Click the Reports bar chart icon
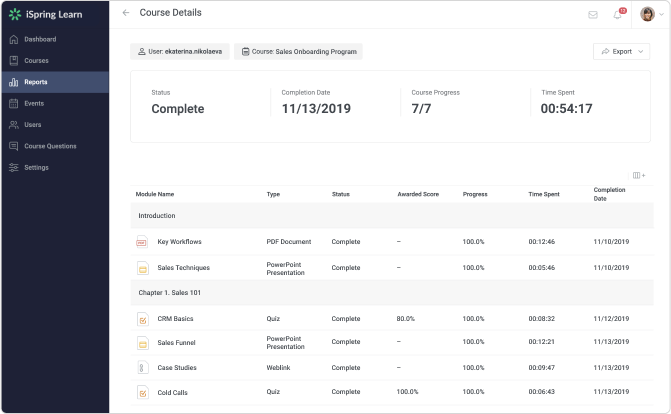 point(14,82)
